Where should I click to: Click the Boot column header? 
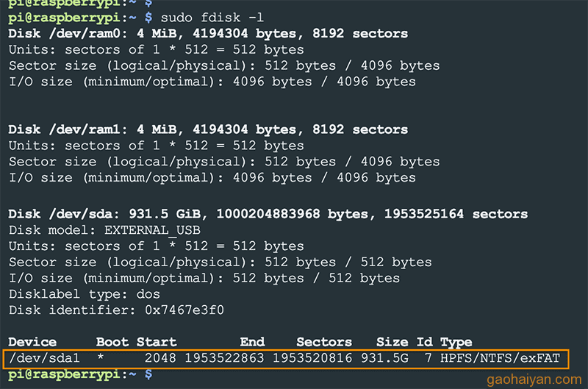[112, 342]
